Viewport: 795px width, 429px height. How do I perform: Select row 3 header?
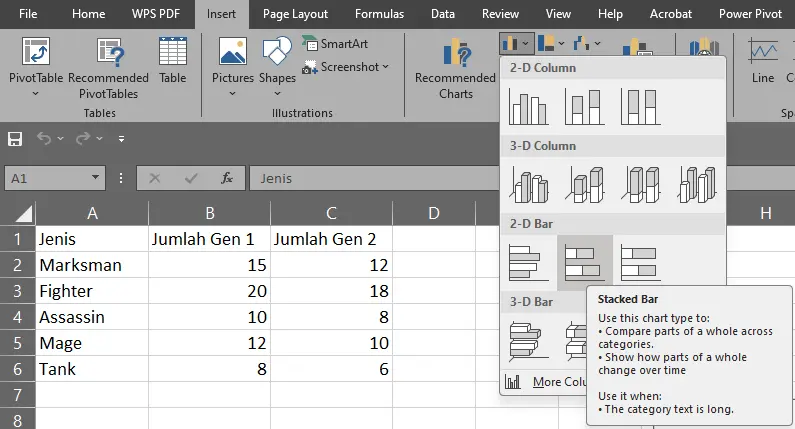click(x=17, y=291)
